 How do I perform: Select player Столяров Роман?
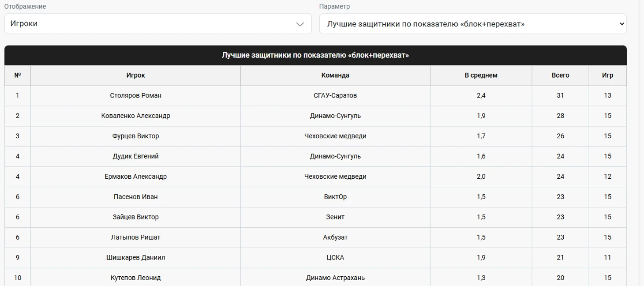[x=135, y=95]
